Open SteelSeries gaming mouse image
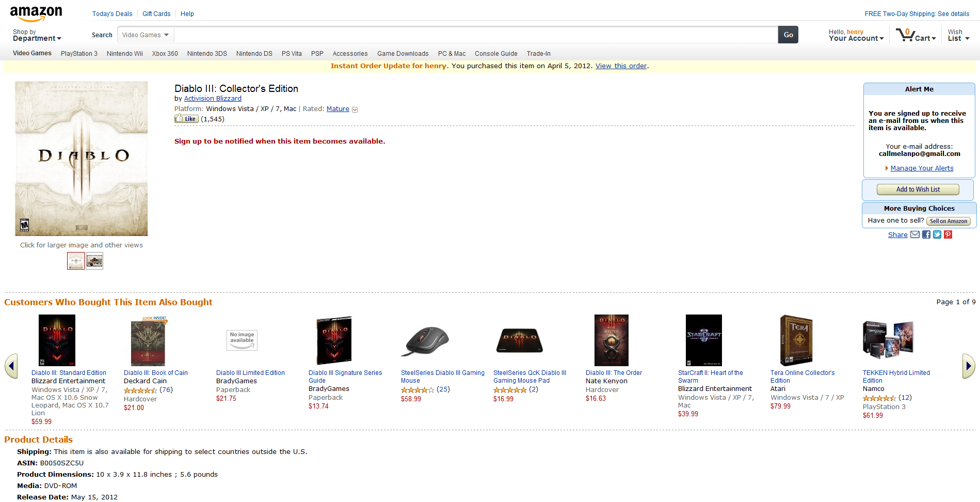The width and height of the screenshot is (980, 502). (x=425, y=340)
